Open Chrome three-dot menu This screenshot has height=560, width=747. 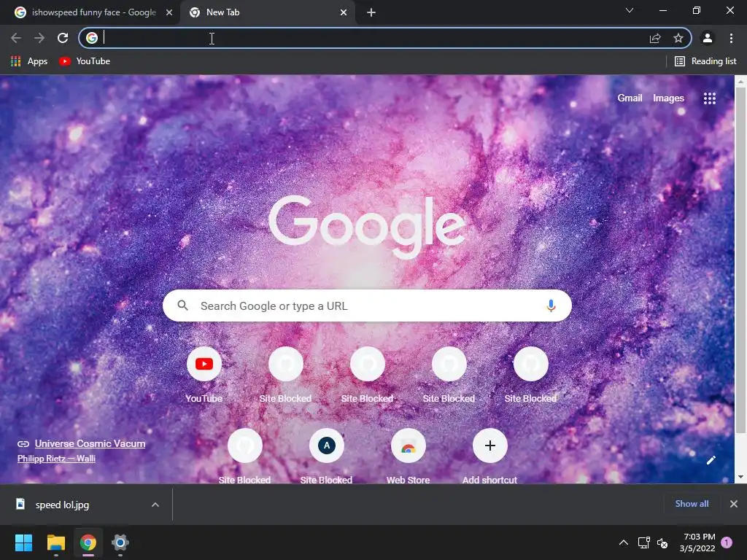pyautogui.click(x=731, y=38)
